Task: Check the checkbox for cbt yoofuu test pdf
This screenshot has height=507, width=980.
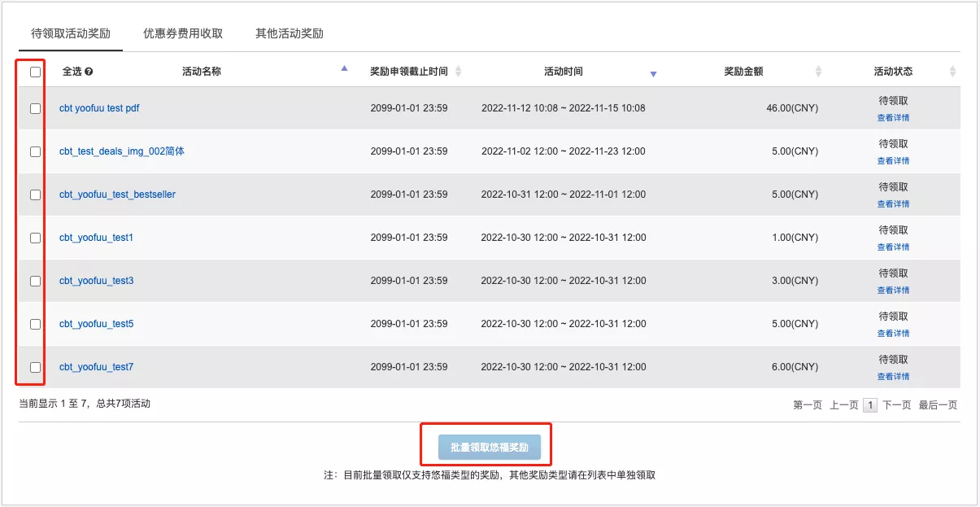Action: click(34, 108)
